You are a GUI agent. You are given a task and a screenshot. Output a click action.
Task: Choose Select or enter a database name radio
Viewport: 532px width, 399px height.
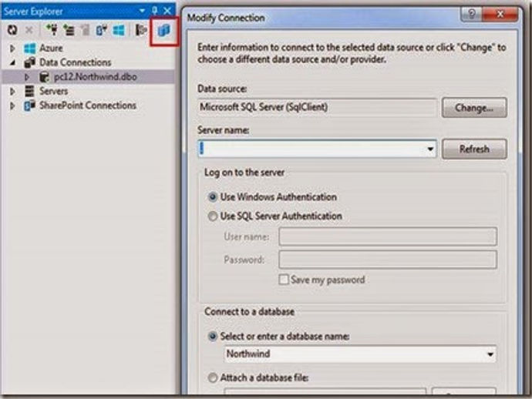[x=213, y=337]
